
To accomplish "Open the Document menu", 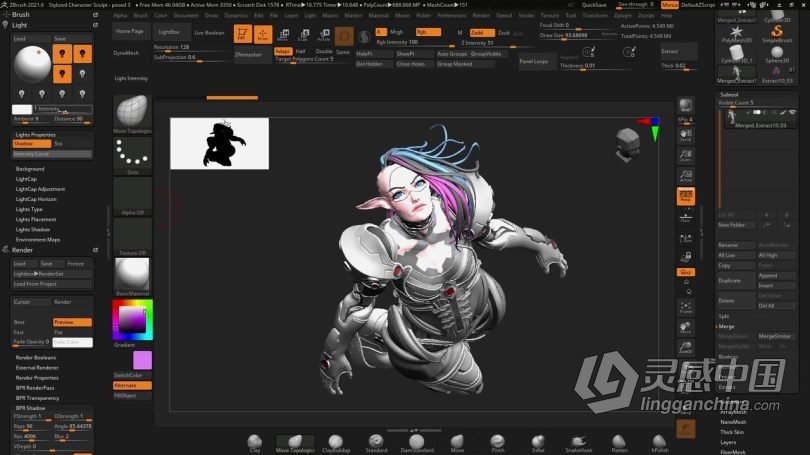I will click(185, 15).
